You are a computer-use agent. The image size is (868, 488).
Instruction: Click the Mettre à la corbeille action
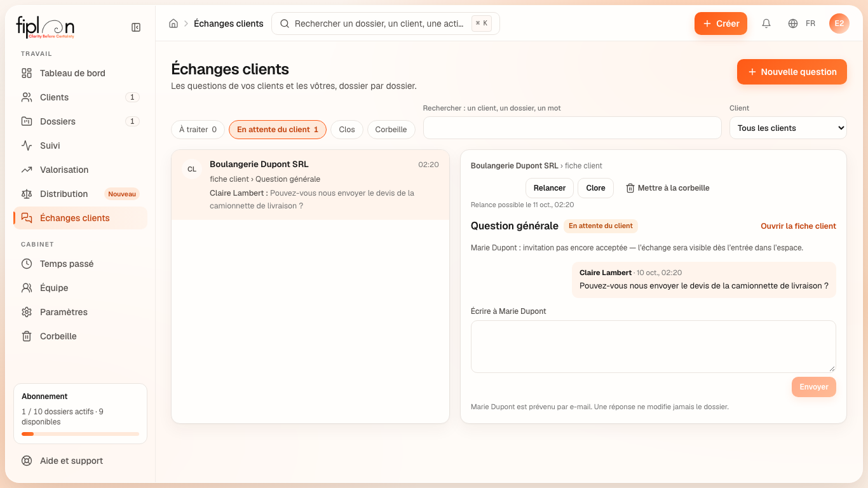tap(667, 188)
